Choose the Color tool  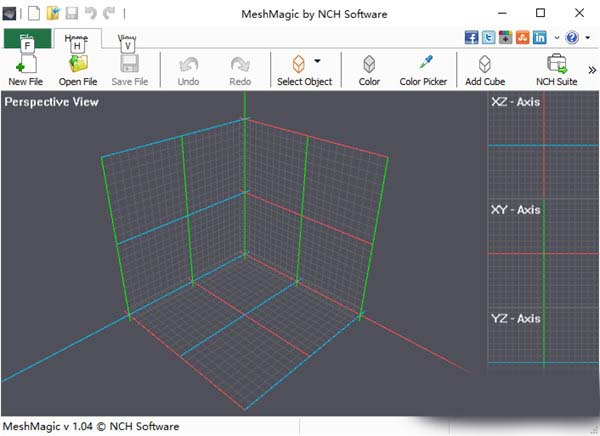tap(369, 70)
